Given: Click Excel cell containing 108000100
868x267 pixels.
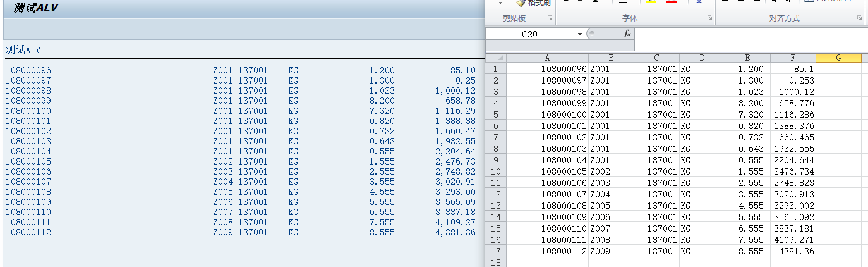Looking at the screenshot, I should coord(548,115).
